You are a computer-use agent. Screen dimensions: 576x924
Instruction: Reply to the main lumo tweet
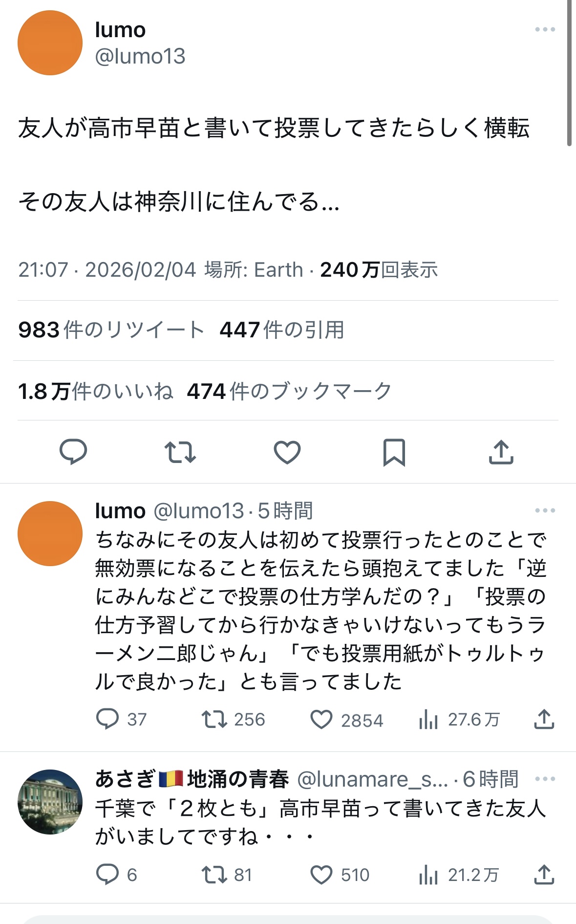(x=73, y=451)
